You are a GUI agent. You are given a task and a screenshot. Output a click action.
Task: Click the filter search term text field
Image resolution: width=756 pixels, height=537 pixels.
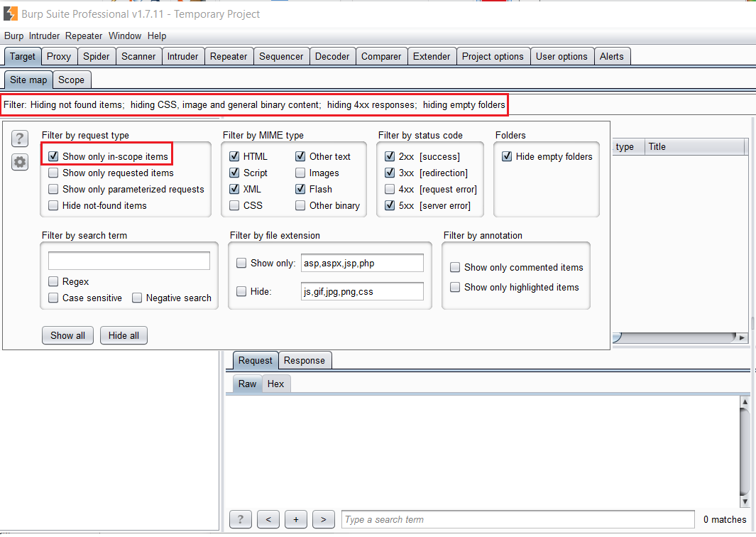tap(129, 261)
